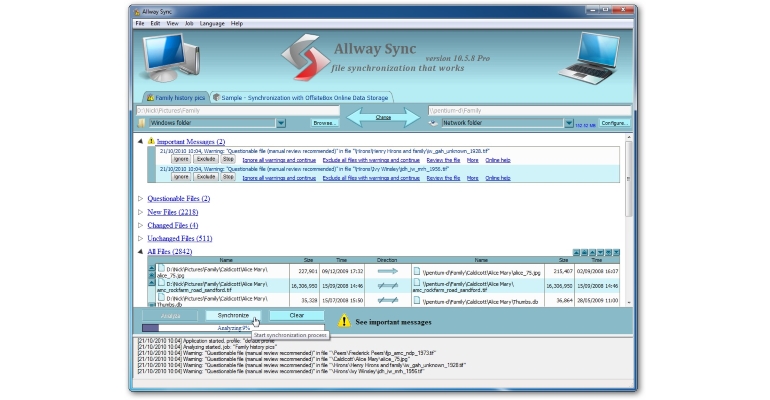
Task: Click the no-sync direction icon for Thumbs.db
Action: point(387,300)
